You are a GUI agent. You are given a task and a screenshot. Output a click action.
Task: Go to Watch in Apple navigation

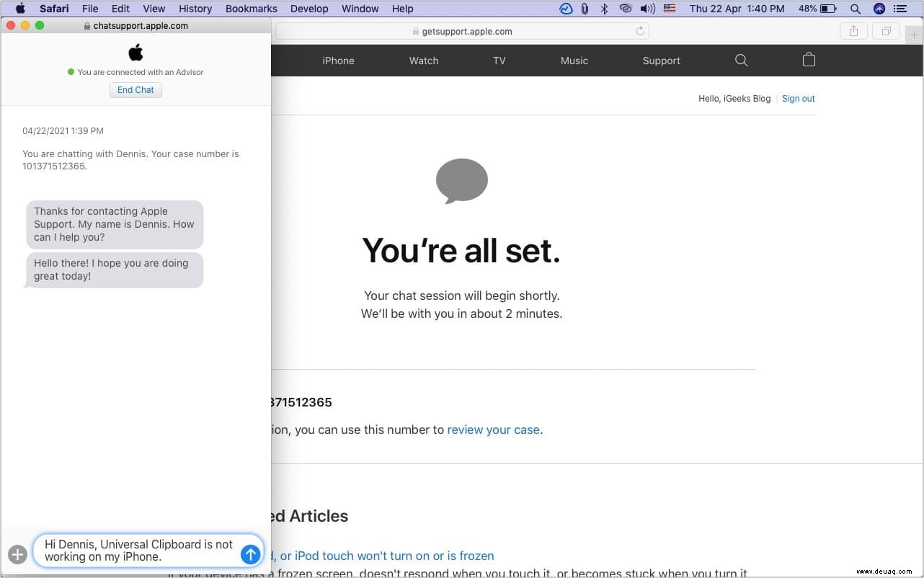(424, 61)
